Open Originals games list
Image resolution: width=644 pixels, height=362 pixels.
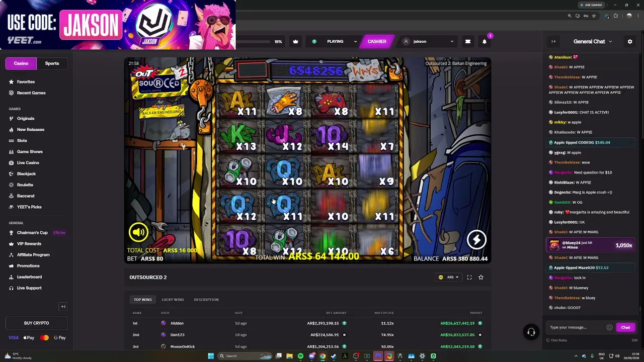click(x=26, y=119)
